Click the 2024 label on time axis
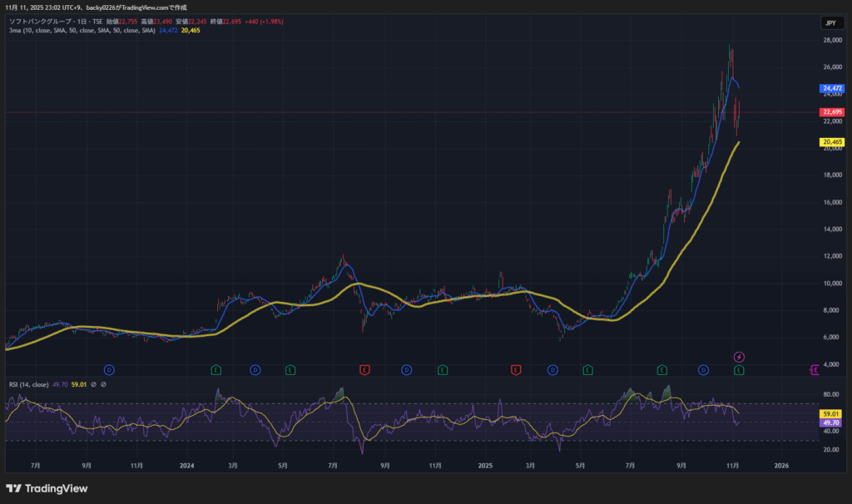Image resolution: width=852 pixels, height=504 pixels. point(188,467)
